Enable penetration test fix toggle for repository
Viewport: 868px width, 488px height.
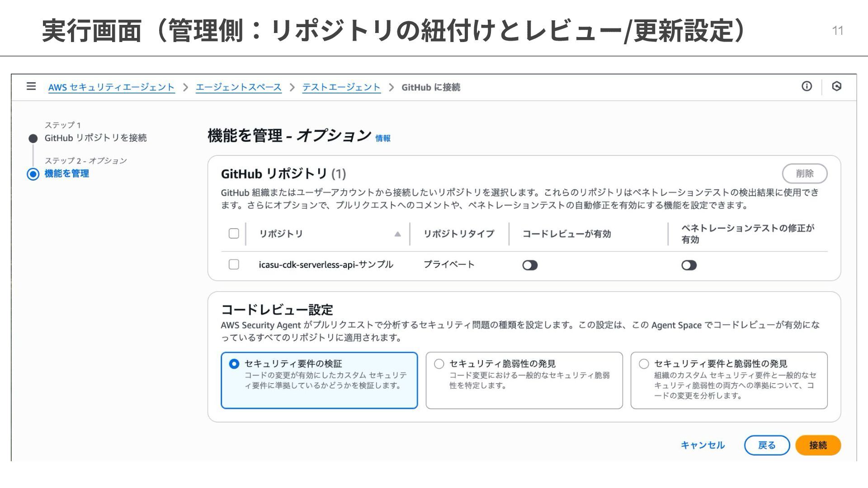point(689,265)
